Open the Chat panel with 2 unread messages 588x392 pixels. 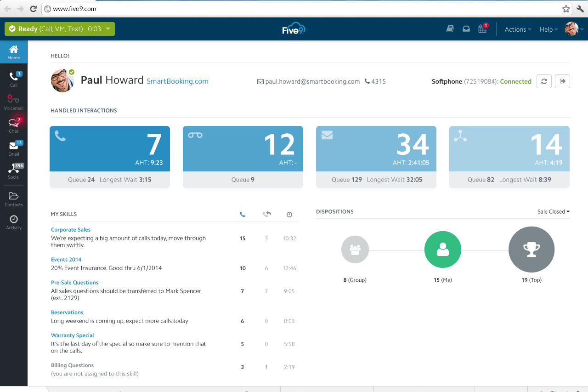(13, 125)
